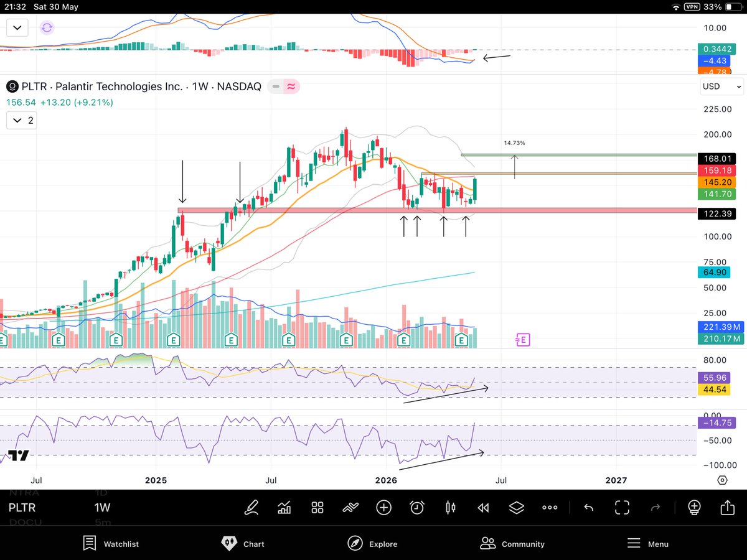
Task: Open the four-squares layout grid icon
Action: (317, 507)
